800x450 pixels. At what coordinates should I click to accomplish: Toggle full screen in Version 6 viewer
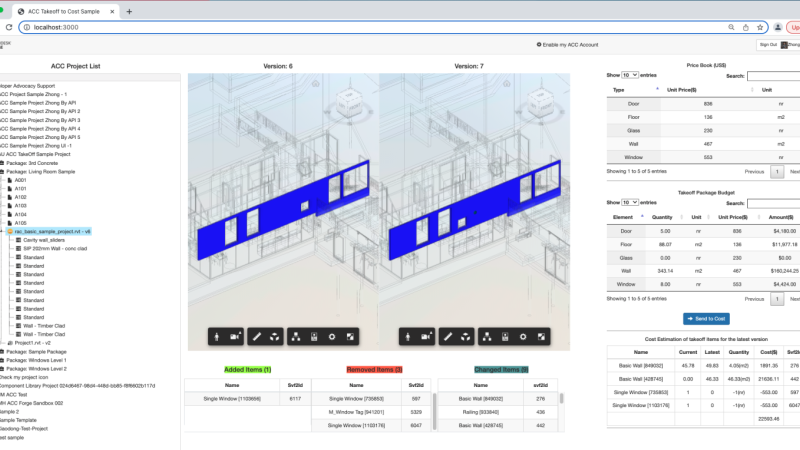point(350,337)
